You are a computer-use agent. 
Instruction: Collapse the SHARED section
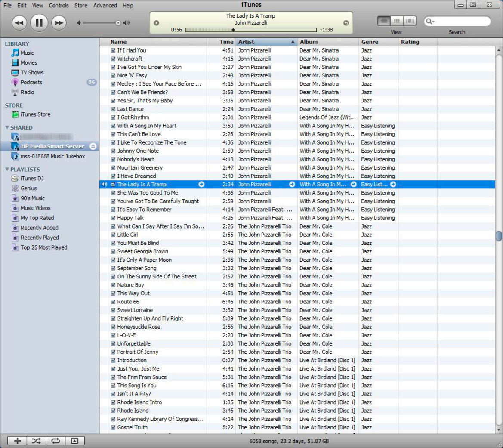[7, 127]
